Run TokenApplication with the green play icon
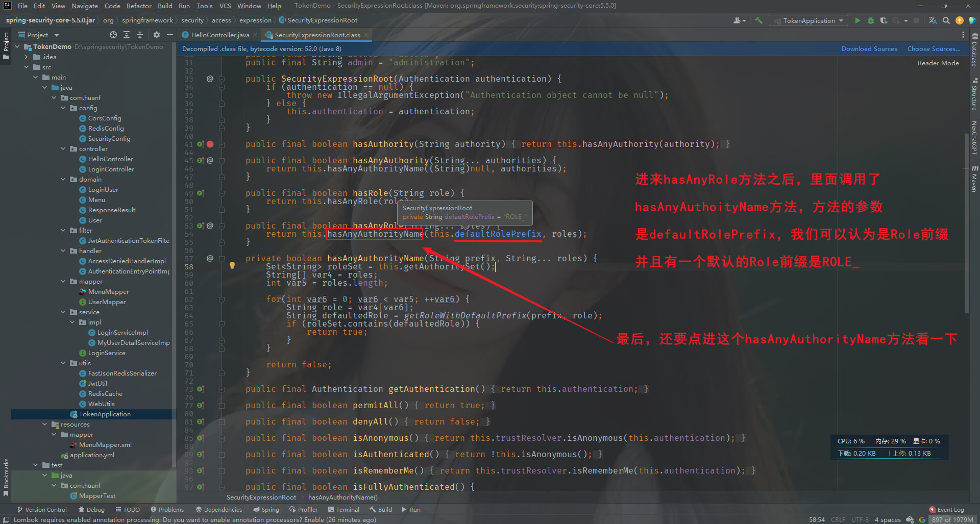The image size is (980, 524). (857, 20)
